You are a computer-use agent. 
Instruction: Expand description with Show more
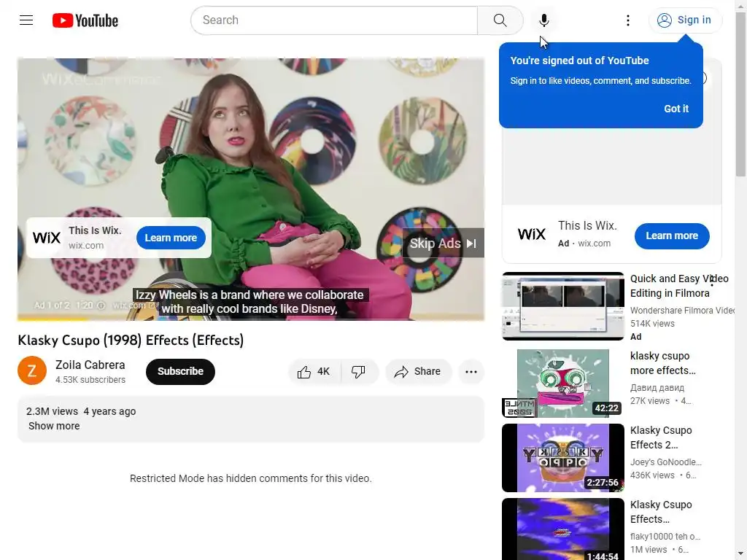[x=54, y=426]
